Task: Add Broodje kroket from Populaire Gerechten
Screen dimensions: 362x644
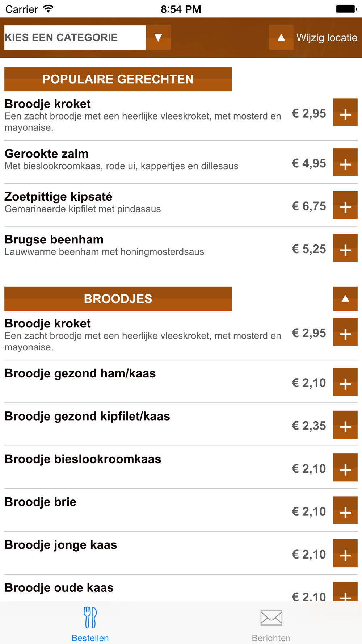Action: (x=345, y=112)
